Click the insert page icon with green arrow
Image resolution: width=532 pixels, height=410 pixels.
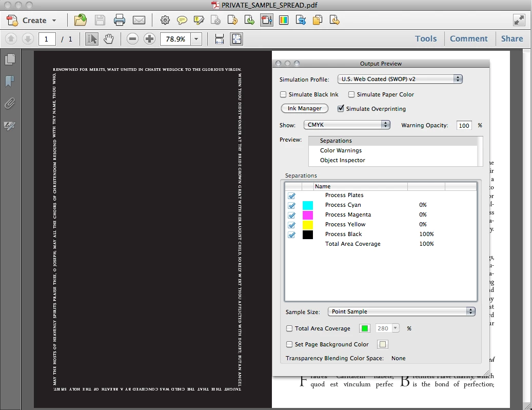click(249, 21)
